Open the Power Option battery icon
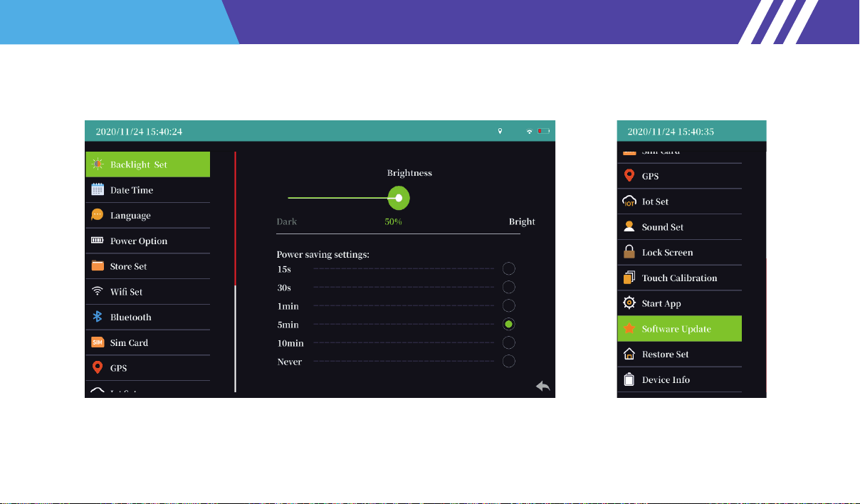The height and width of the screenshot is (504, 860). pos(98,241)
